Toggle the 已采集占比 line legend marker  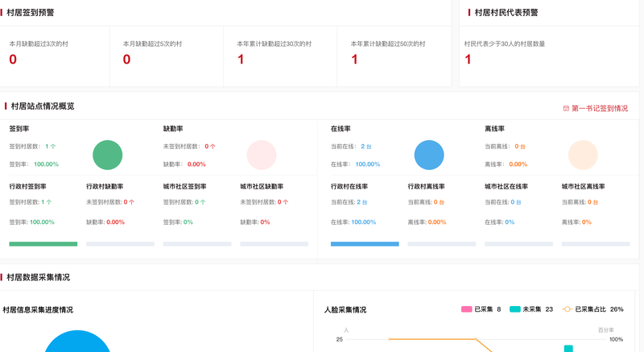(x=568, y=309)
